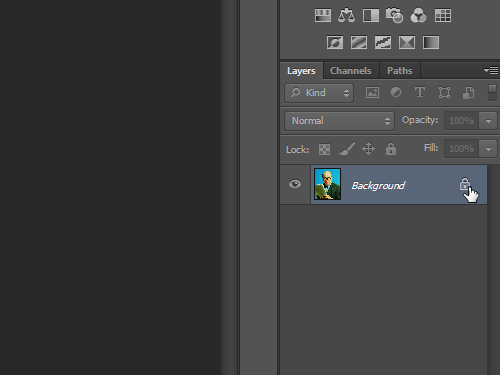Add a Color Lookup adjustment
The height and width of the screenshot is (375, 500).
tap(443, 15)
